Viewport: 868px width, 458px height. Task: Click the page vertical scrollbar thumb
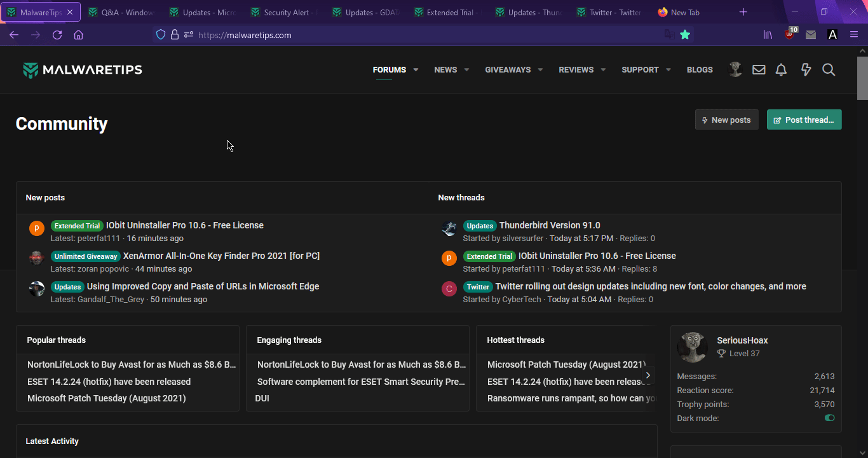(862, 78)
